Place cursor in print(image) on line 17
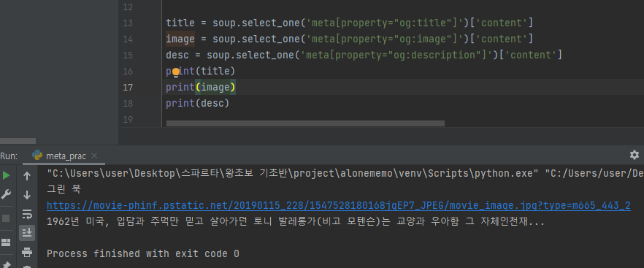Screen dimensions: 644x268 coord(200,87)
